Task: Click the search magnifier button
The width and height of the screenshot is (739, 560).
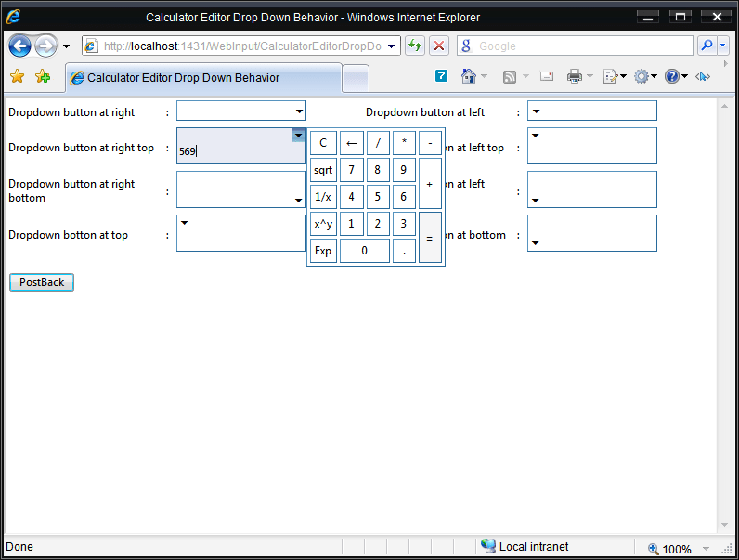Action: point(707,46)
